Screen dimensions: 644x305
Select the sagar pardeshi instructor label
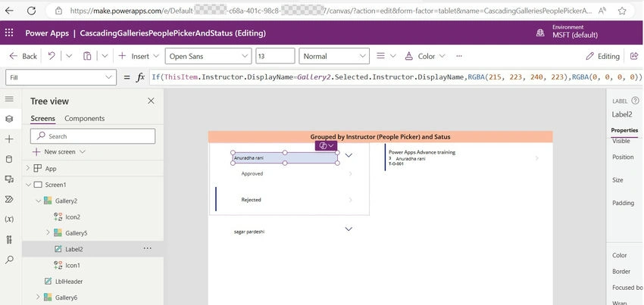tap(249, 232)
